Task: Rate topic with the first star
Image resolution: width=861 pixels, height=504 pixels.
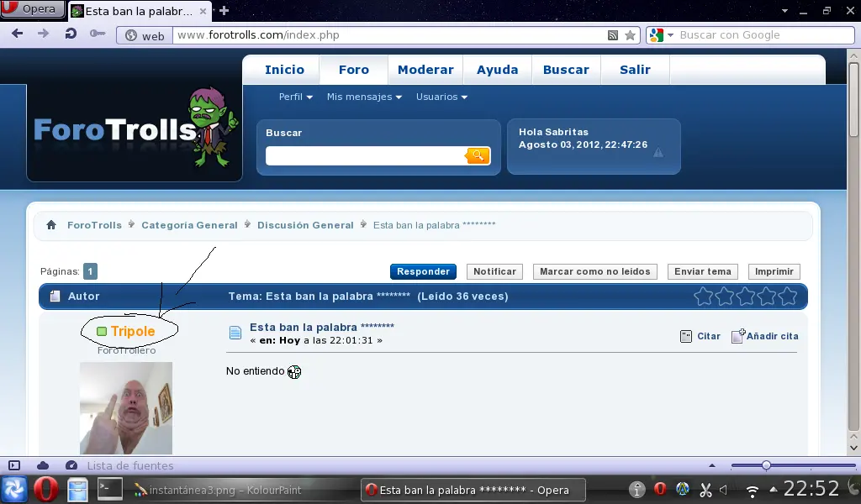Action: point(704,297)
